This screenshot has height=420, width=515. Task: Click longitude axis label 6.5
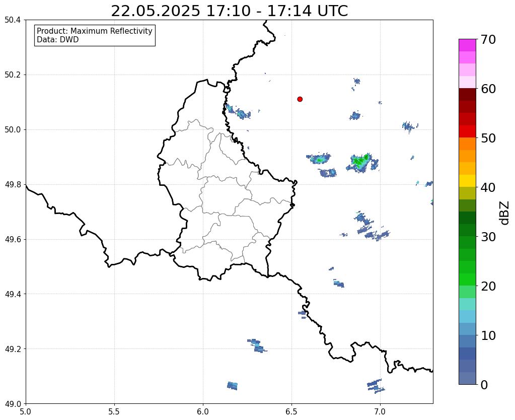click(291, 411)
